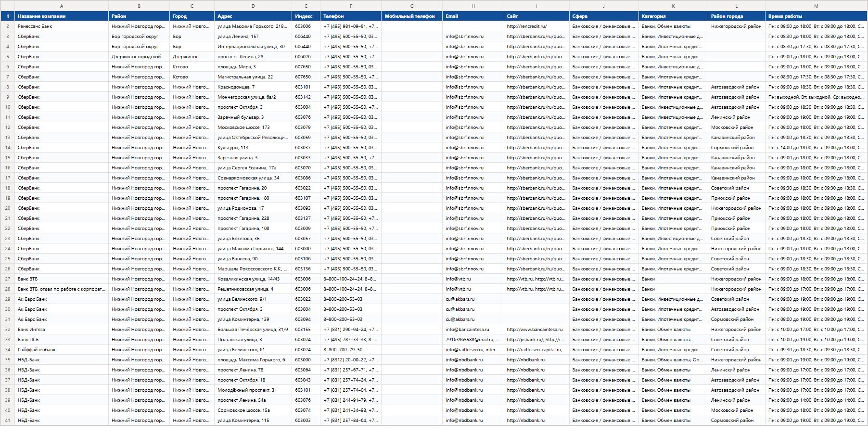The height and width of the screenshot is (434, 868).
Task: Select address 'проспект Ленина, 78'
Action: click(253, 370)
